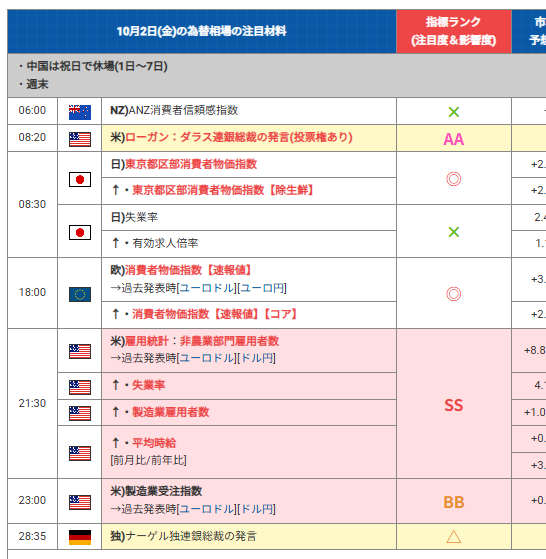This screenshot has height=559, width=546.
Task: Click the 28:35 time cell
Action: point(32,536)
